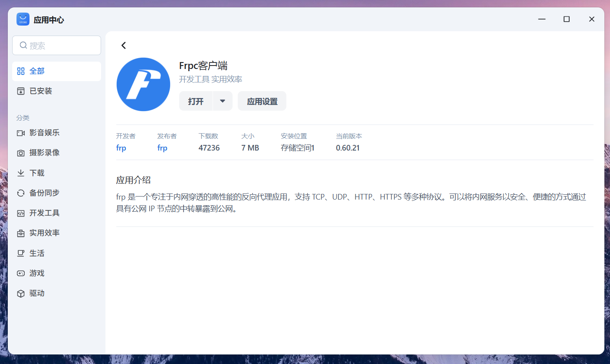Open the 驱动 category
Screen dimensions: 610x364
[x=56, y=293]
